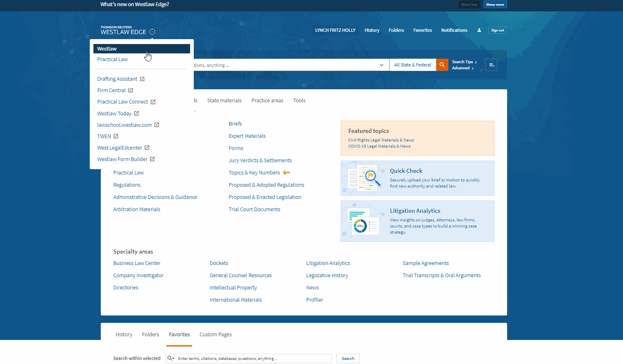Click the orange search magnifier button
This screenshot has width=623, height=364.
(442, 65)
